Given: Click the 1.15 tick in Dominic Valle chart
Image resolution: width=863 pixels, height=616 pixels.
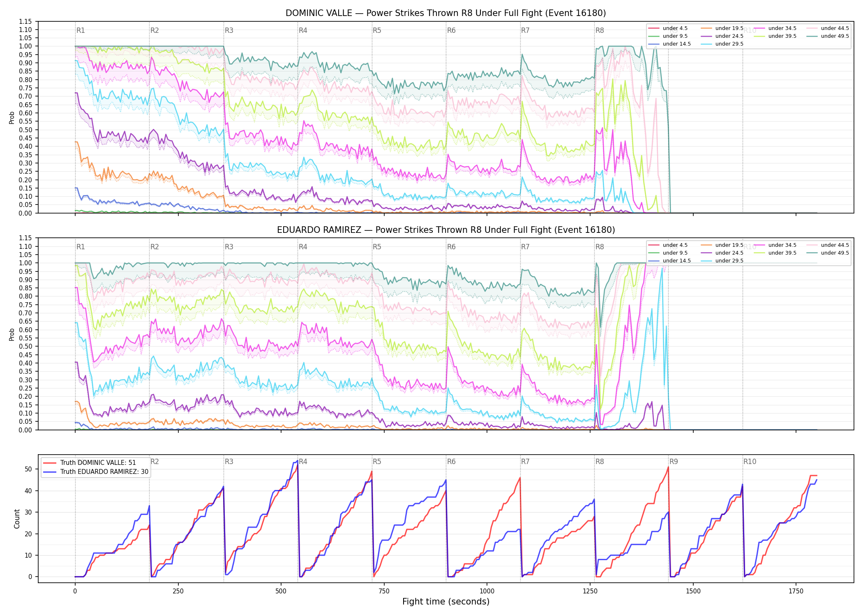Looking at the screenshot, I should pyautogui.click(x=25, y=21).
